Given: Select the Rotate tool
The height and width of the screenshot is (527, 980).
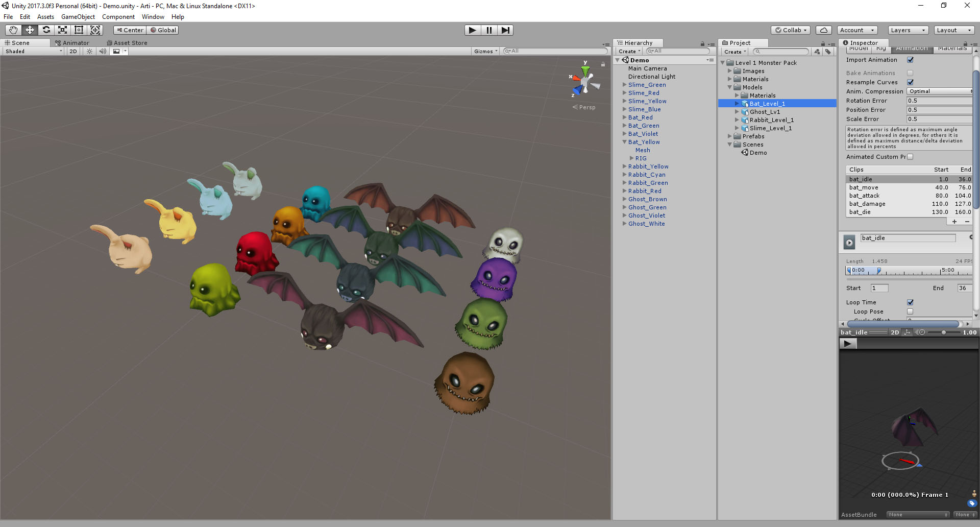Looking at the screenshot, I should pos(46,30).
